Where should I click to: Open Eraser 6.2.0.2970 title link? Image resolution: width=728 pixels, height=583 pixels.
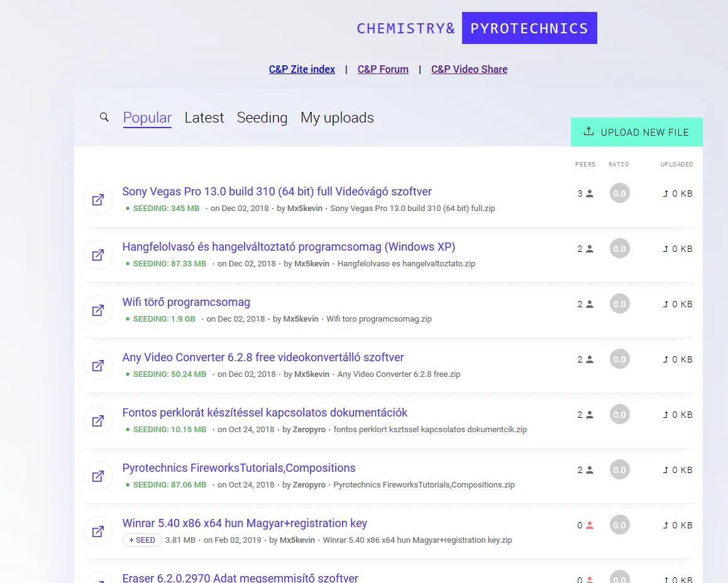(x=240, y=577)
